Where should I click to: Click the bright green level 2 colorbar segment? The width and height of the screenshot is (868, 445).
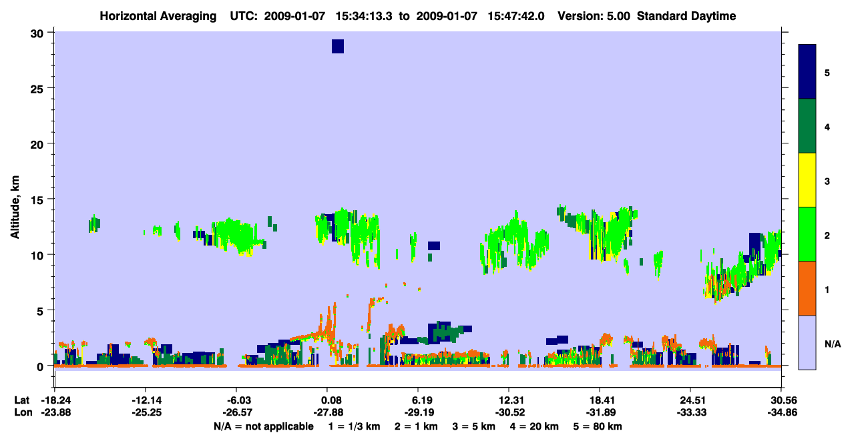click(x=807, y=234)
